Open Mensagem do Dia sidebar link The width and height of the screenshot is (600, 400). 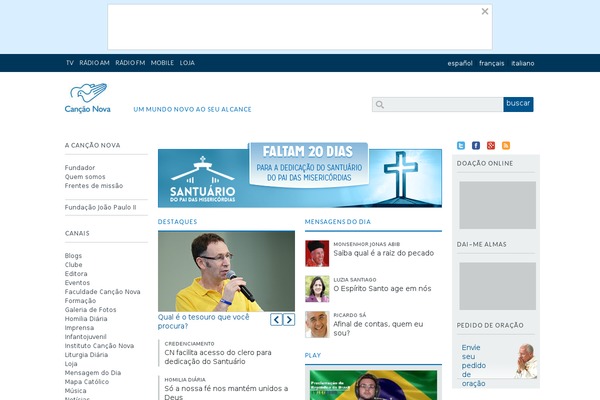coord(93,372)
